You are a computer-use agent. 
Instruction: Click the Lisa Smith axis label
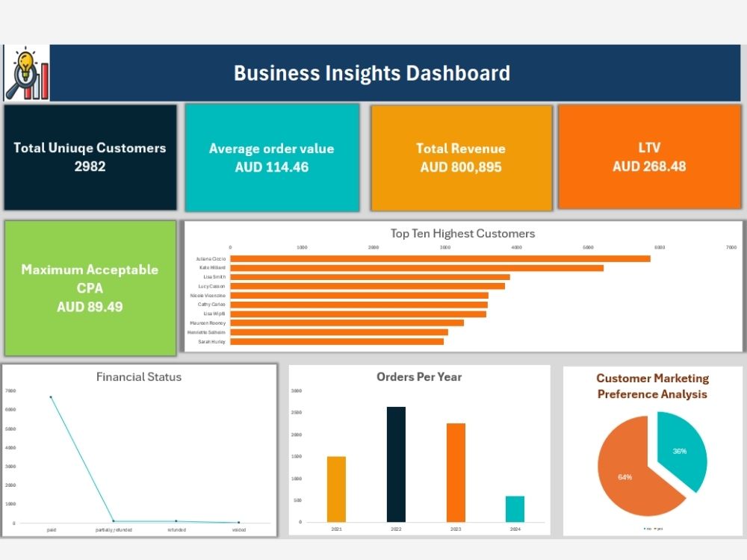[x=214, y=277]
